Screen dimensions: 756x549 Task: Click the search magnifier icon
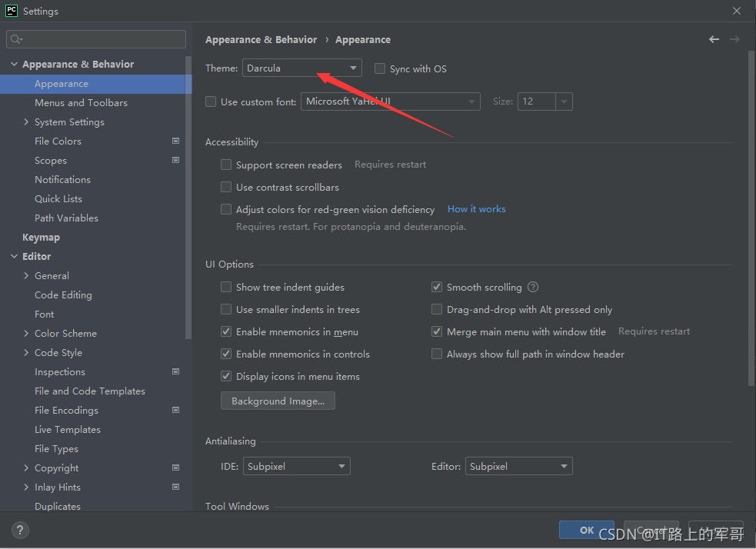(x=16, y=39)
